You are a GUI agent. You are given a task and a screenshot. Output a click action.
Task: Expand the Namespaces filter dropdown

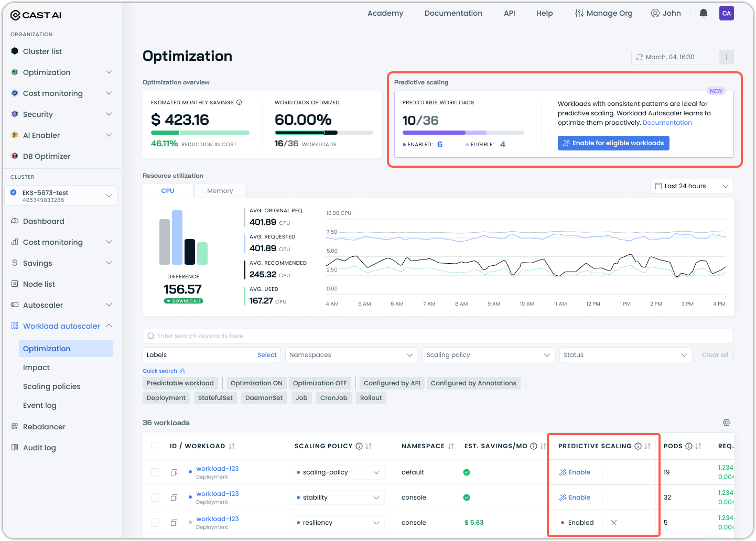click(x=351, y=355)
